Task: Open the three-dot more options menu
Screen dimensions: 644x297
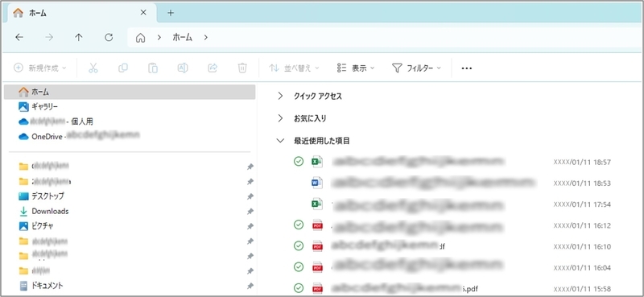Action: pyautogui.click(x=467, y=68)
